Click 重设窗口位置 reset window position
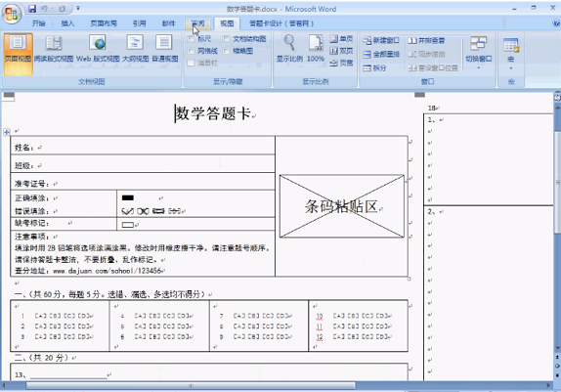561x392 pixels. pos(433,67)
